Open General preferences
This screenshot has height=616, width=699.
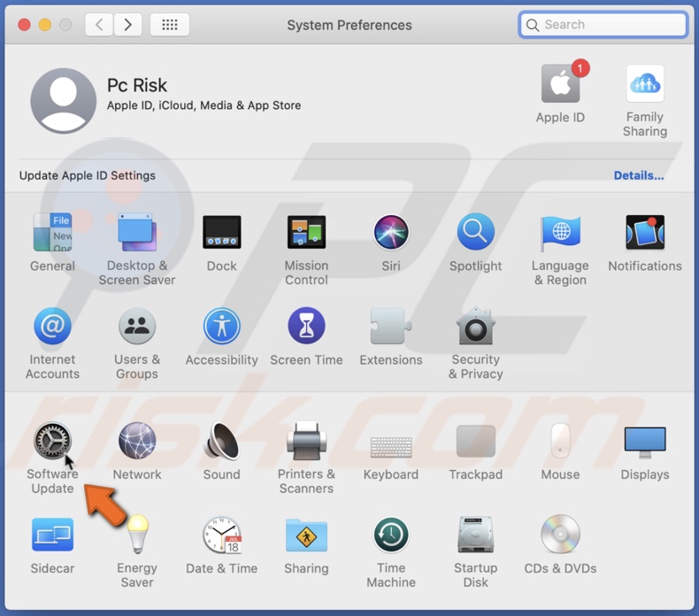[x=52, y=233]
